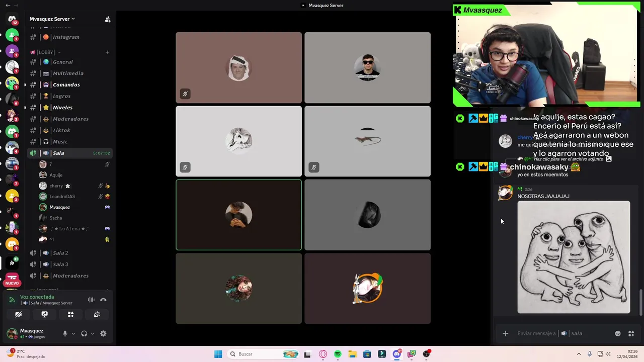Open emoji picker in message bar
This screenshot has height=362, width=644.
point(617,333)
